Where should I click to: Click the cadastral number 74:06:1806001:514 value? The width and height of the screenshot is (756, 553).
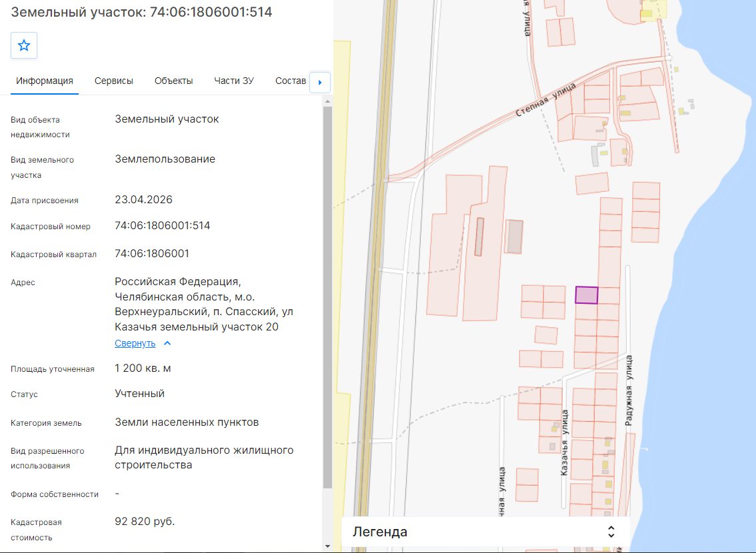(x=163, y=225)
